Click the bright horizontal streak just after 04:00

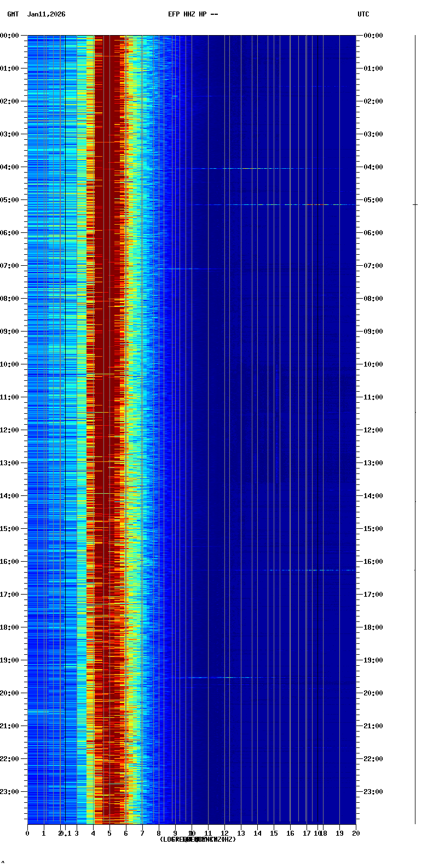pyautogui.click(x=246, y=168)
